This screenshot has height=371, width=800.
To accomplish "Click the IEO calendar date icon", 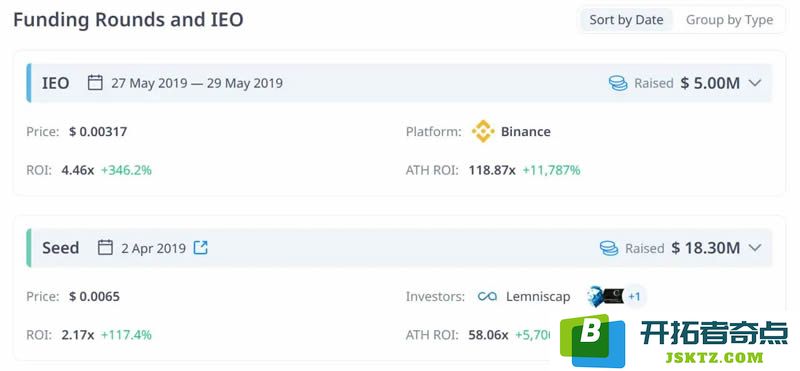I will [95, 83].
